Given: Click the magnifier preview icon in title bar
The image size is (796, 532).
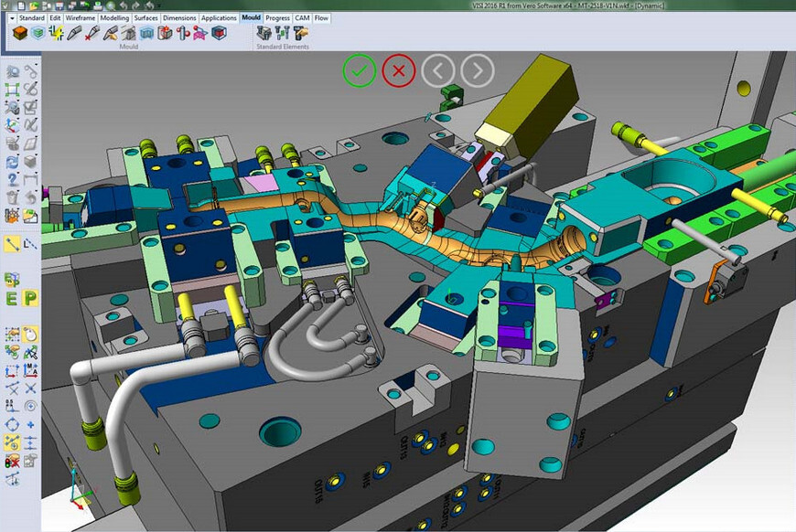Looking at the screenshot, I should pyautogui.click(x=110, y=6).
